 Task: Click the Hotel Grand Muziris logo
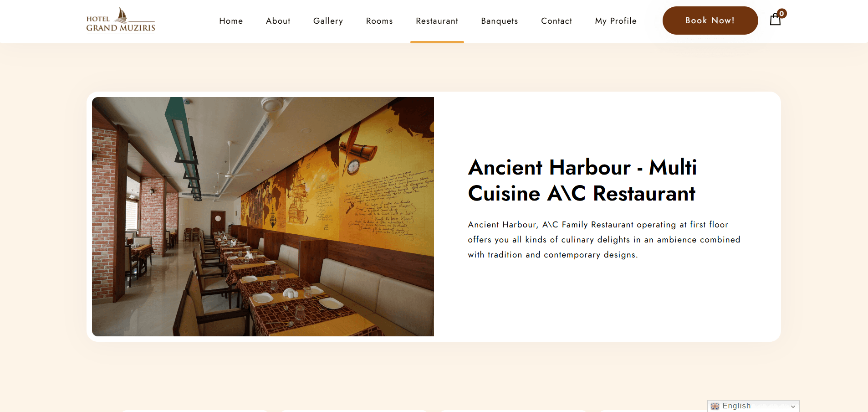coord(121,21)
